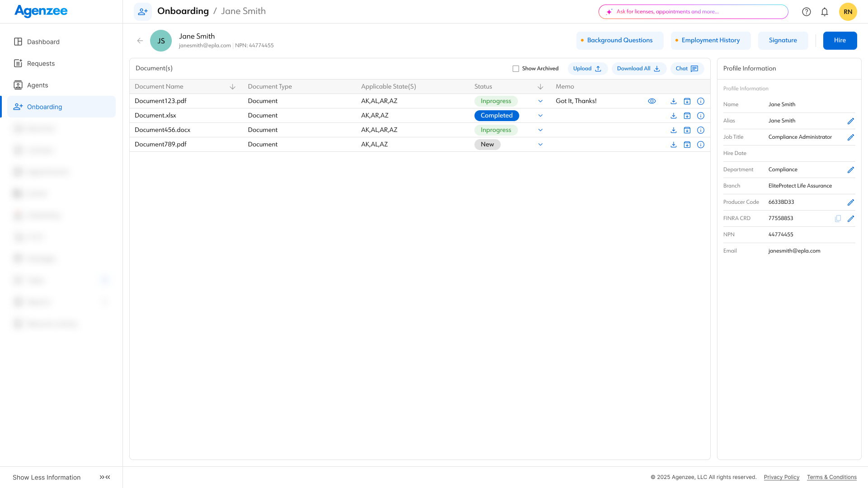868x488 pixels.
Task: View info icon for Document789.pdf
Action: [701, 145]
